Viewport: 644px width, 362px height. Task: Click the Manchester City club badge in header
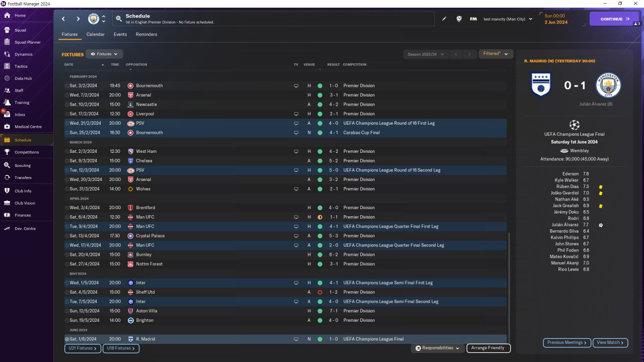click(x=94, y=19)
